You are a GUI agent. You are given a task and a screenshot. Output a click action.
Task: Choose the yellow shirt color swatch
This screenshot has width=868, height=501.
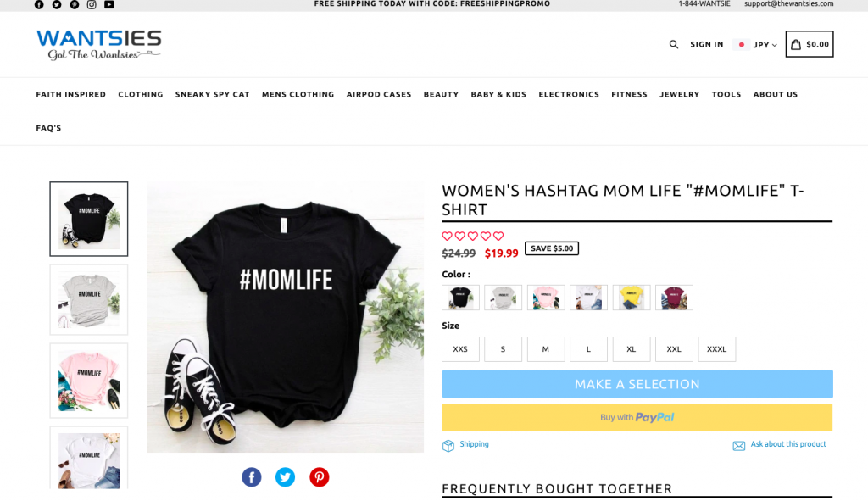tap(632, 298)
